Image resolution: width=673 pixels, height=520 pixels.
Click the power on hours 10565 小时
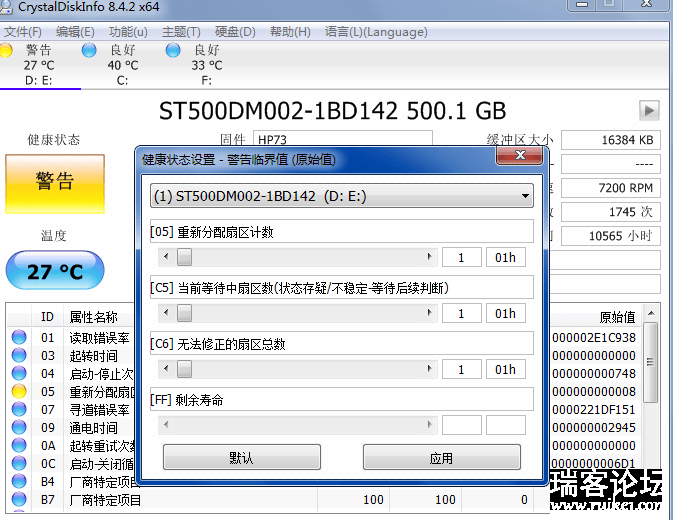pos(610,236)
